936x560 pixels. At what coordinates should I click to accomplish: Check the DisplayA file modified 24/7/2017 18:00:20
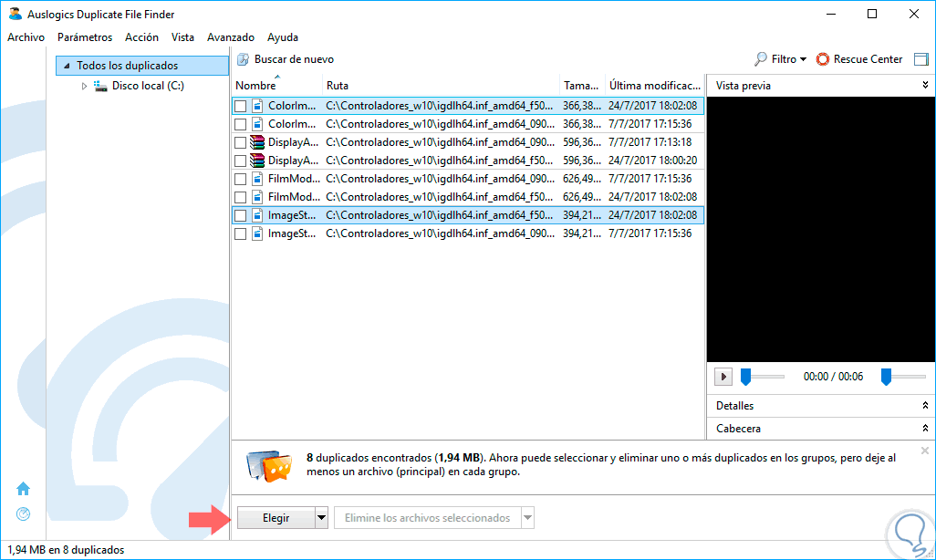tap(241, 161)
